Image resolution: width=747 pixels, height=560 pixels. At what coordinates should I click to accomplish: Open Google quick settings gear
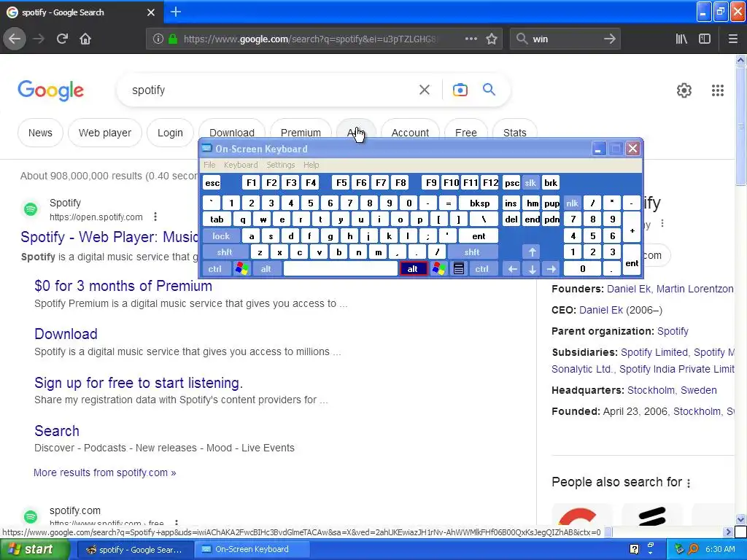[x=684, y=90]
